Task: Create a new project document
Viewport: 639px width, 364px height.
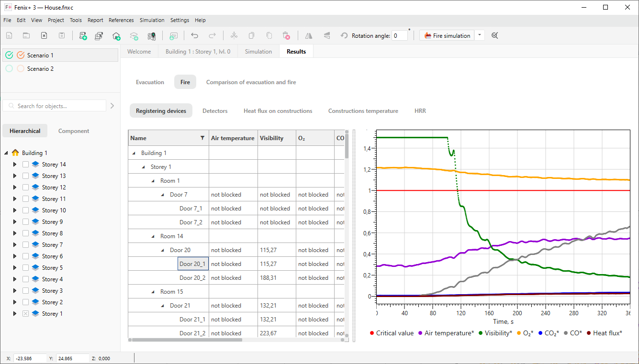Action: click(9, 35)
